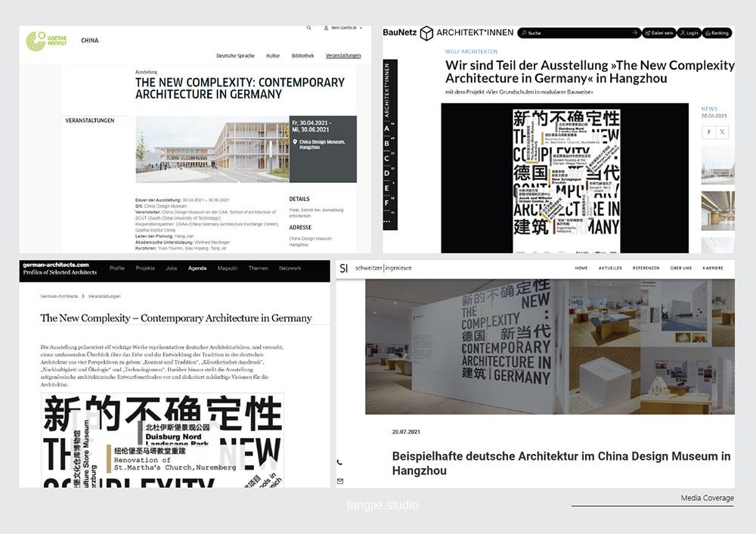Click the envelope mail icon on schweitzer page
Screen dimensions: 756x534
tap(339, 480)
